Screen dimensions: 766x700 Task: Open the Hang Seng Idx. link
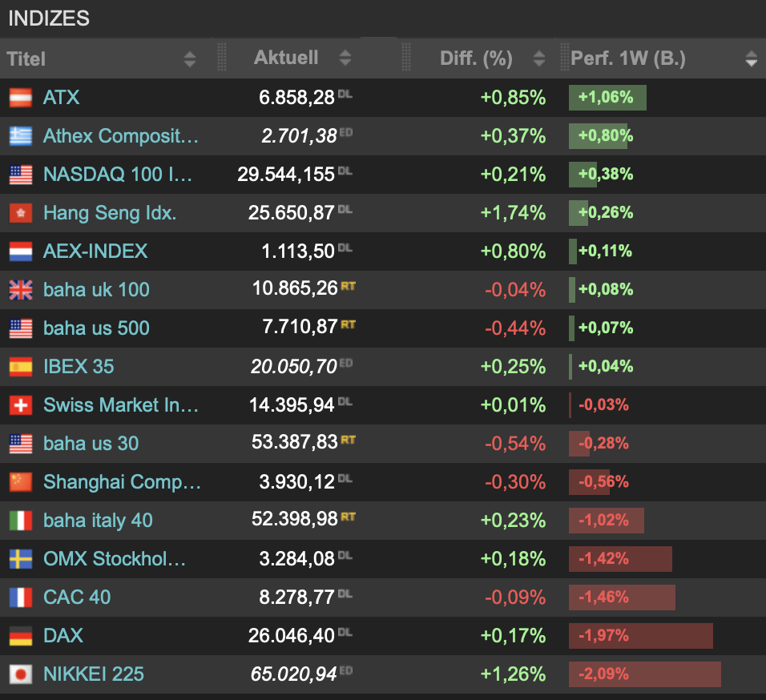tap(110, 213)
